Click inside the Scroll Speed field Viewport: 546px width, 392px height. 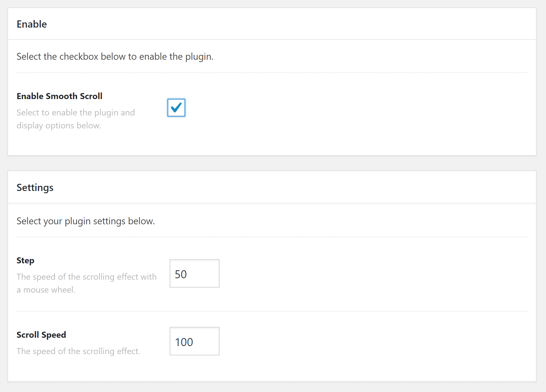click(194, 341)
